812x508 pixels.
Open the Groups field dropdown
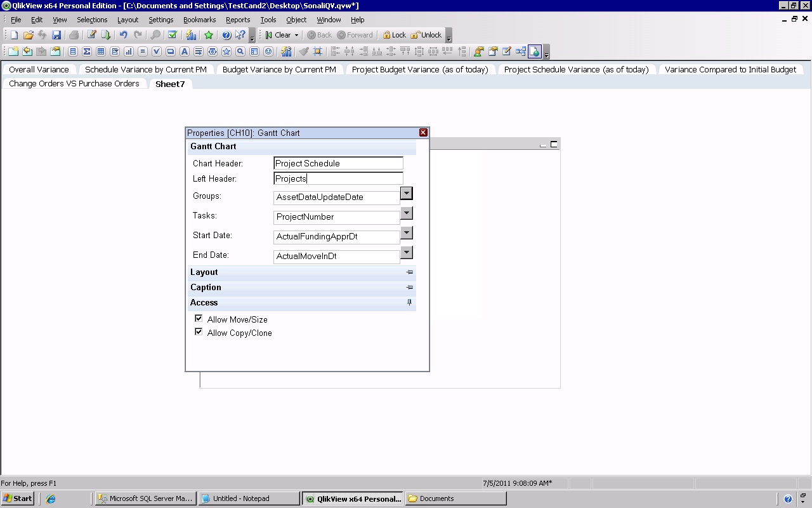[407, 194]
